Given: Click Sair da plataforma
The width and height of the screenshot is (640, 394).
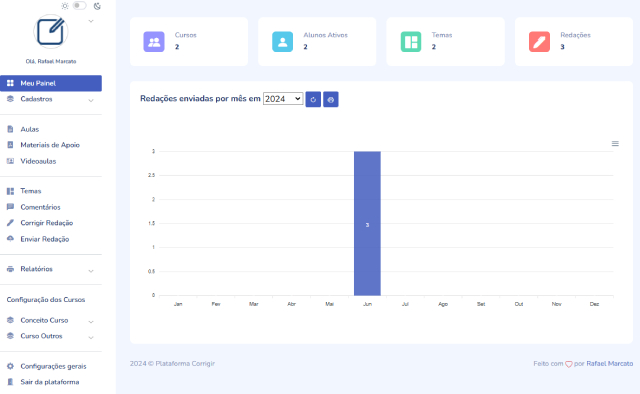Looking at the screenshot, I should (51, 382).
